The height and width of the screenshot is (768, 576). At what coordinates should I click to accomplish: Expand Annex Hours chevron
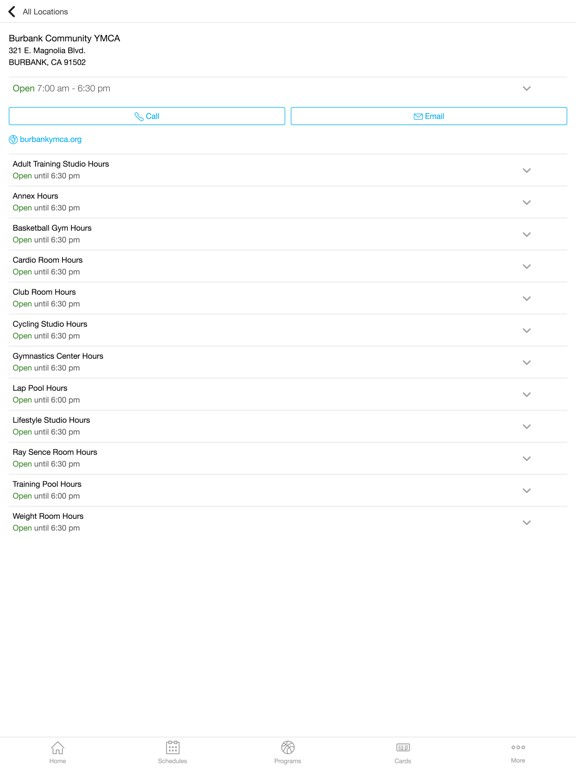[x=527, y=202]
